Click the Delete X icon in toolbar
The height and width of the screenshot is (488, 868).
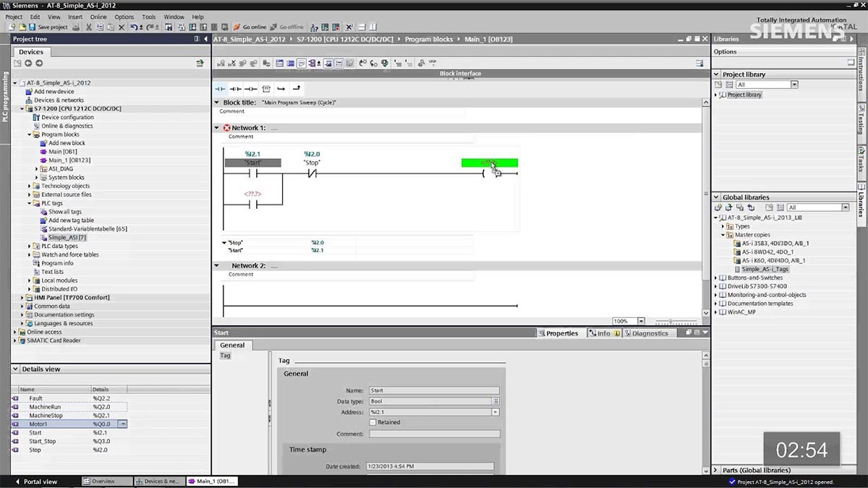point(122,27)
